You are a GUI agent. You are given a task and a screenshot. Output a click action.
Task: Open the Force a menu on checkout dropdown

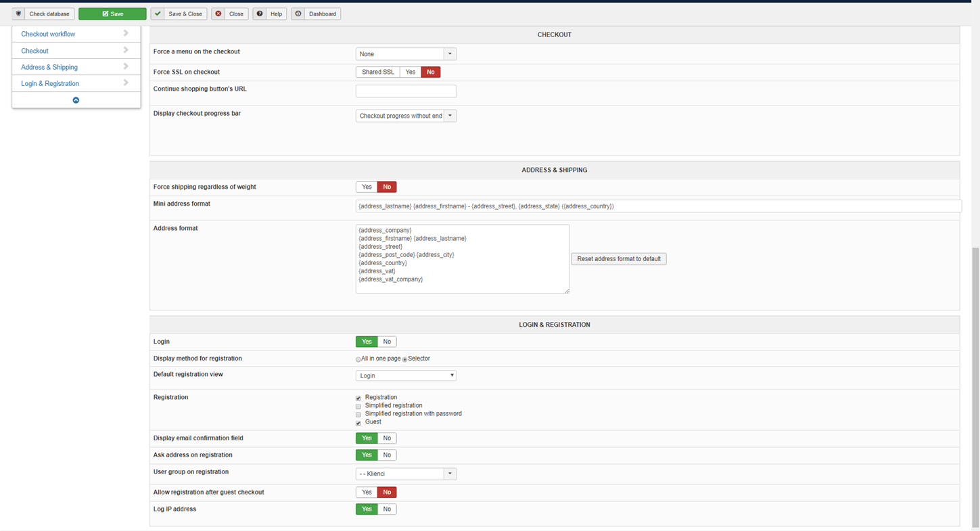point(406,54)
